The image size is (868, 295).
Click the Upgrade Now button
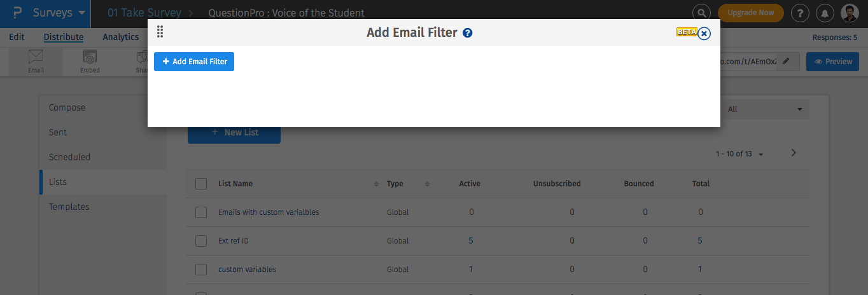[x=750, y=13]
